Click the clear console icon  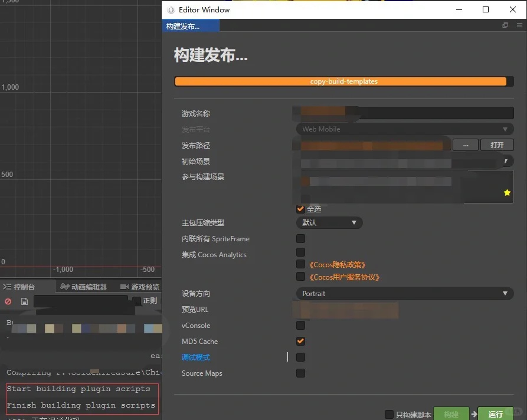[x=8, y=301]
